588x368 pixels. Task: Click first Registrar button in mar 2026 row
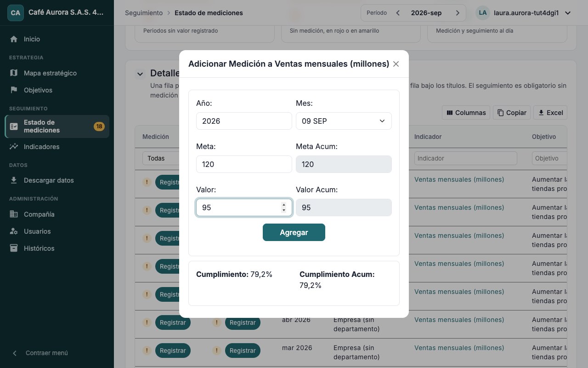(x=173, y=351)
